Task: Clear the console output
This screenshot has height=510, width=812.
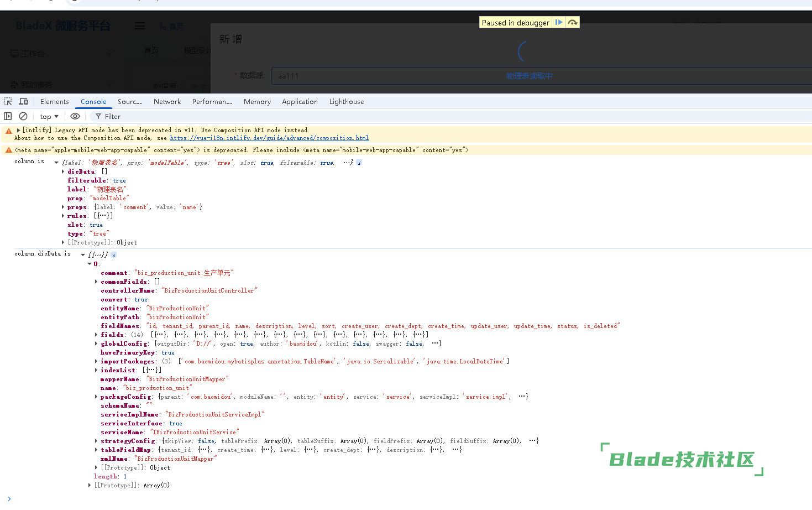Action: [x=23, y=116]
